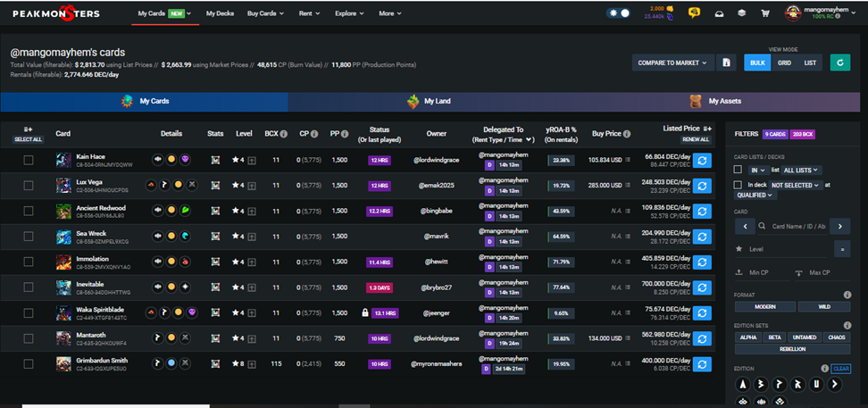The image size is (868, 408).
Task: Open the inbox tray icon in the header
Action: coord(719,14)
